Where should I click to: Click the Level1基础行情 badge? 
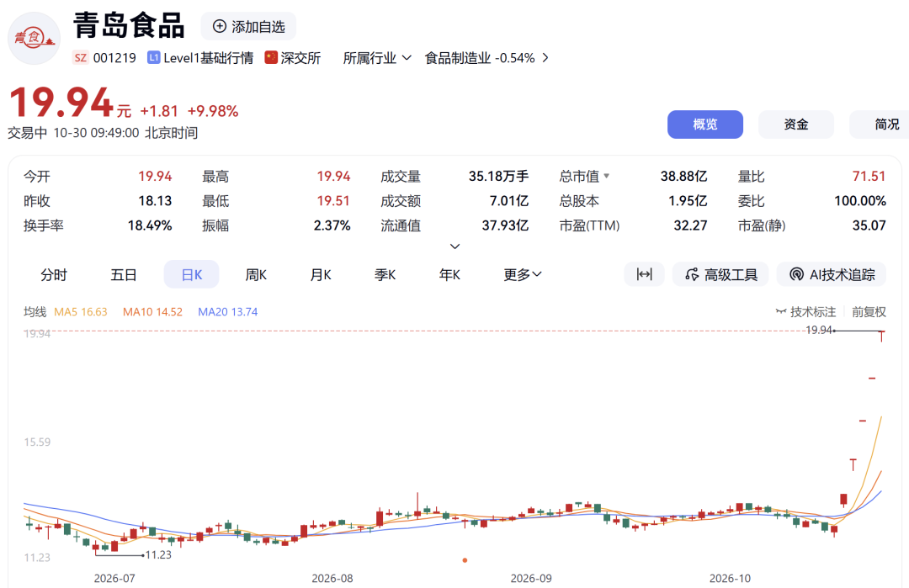pos(200,57)
